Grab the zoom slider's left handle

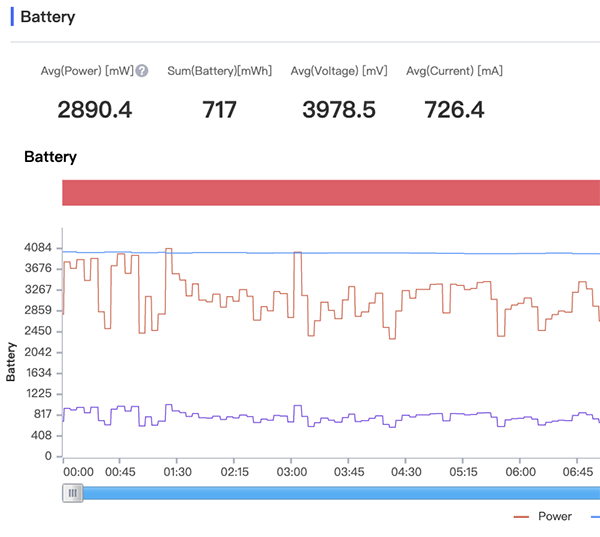click(72, 492)
